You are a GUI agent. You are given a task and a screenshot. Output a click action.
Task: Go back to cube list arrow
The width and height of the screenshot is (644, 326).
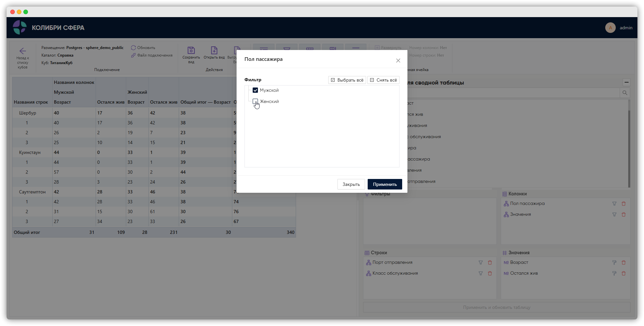pyautogui.click(x=23, y=51)
